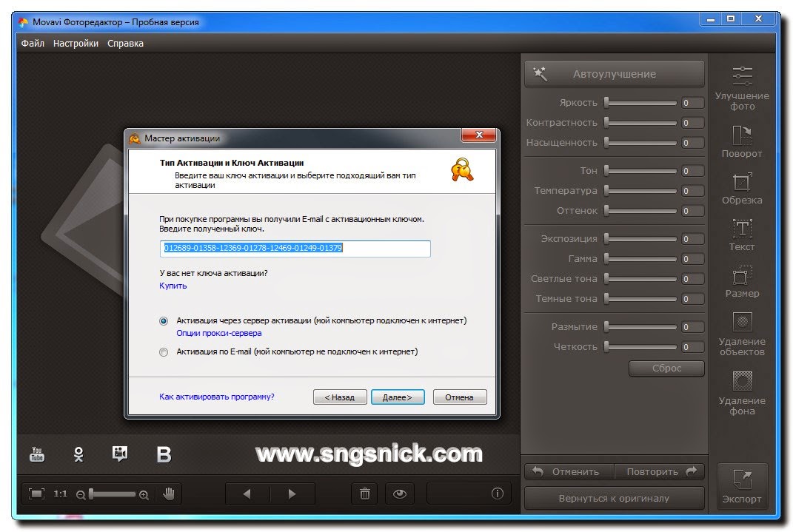Click the fit-to-screen frame icon
The height and width of the screenshot is (532, 793).
click(36, 494)
